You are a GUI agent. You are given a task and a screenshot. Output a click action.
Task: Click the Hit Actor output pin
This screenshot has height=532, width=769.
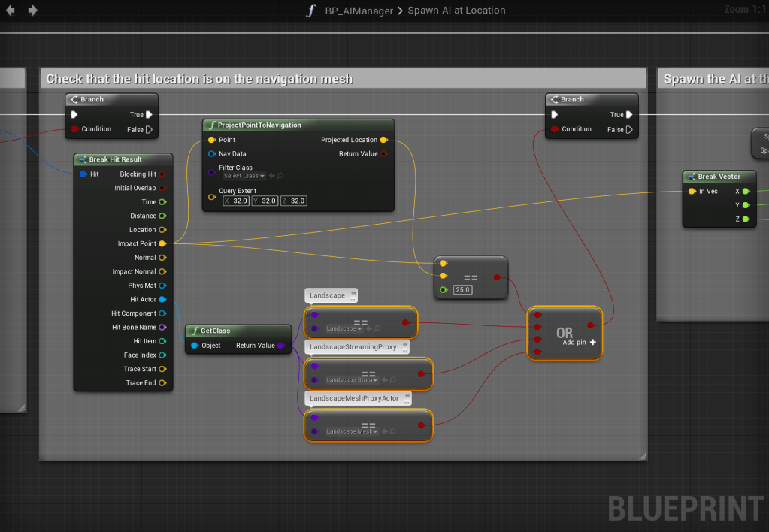(162, 299)
